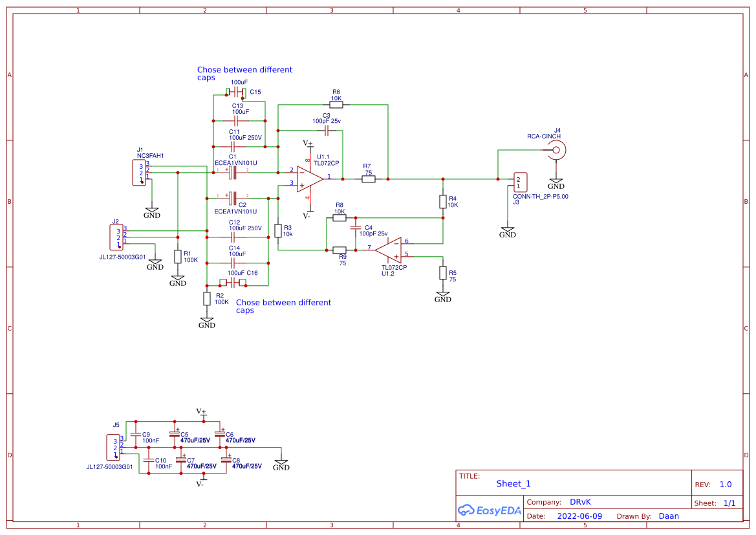Click the GND symbol below connector J4
756x535 pixels.
[555, 179]
